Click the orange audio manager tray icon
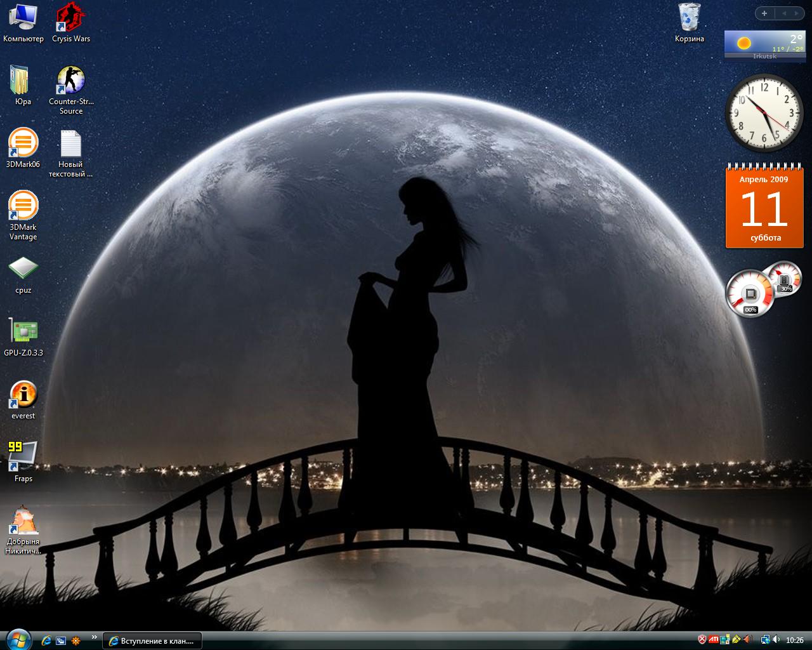This screenshot has height=650, width=812. [x=747, y=639]
